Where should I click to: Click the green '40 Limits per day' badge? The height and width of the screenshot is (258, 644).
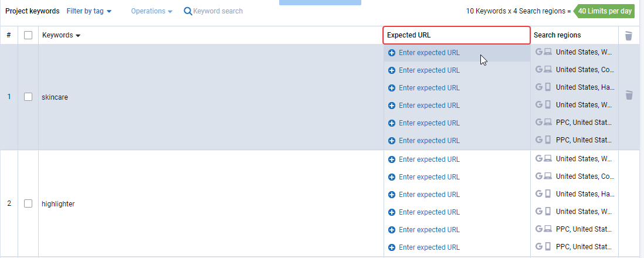(604, 11)
